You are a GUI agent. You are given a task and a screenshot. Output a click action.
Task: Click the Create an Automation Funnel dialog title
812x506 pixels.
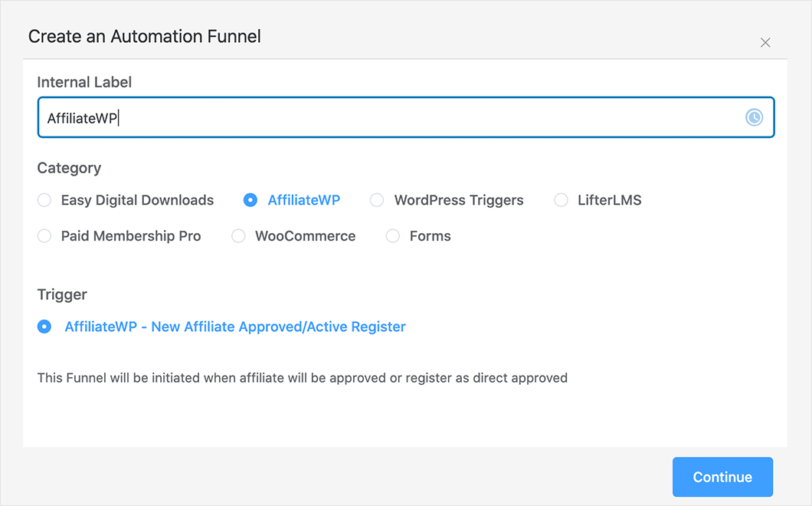144,36
